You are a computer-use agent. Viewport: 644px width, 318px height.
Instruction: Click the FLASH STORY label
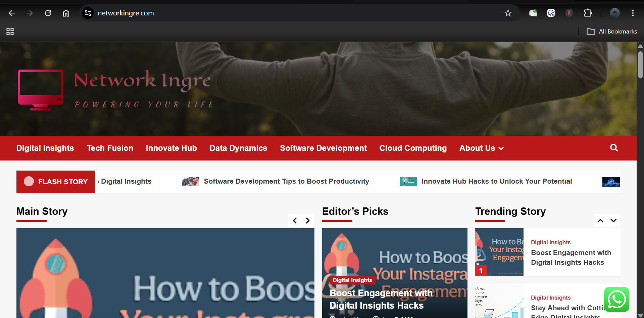tap(56, 182)
